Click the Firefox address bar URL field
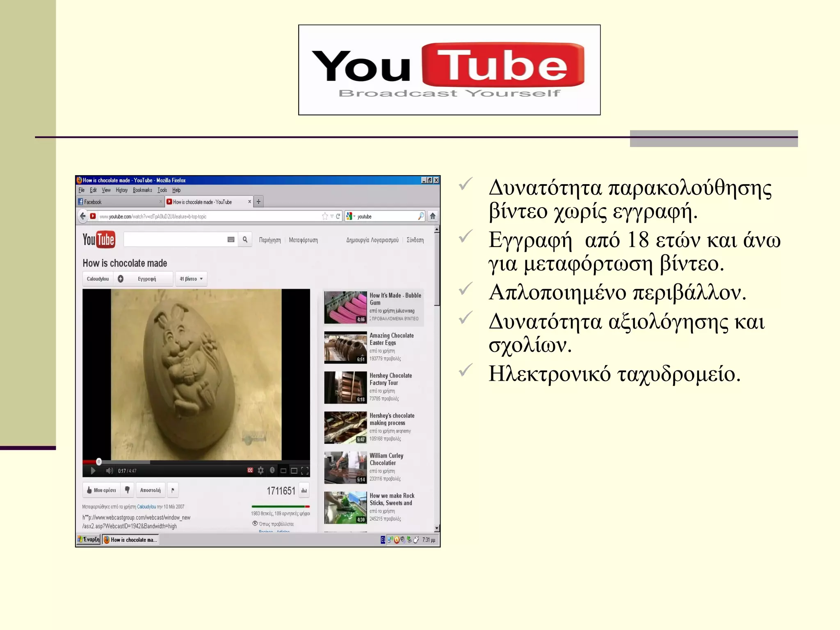This screenshot has height=630, width=840. (209, 216)
